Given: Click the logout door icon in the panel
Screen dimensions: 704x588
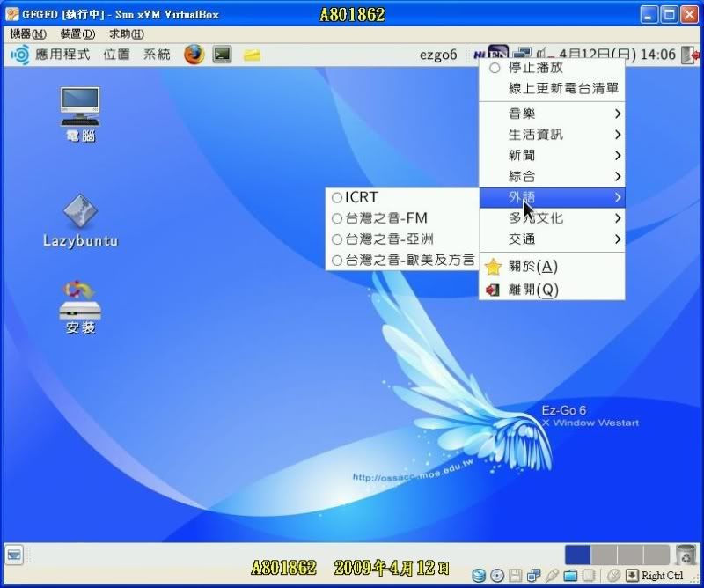Looking at the screenshot, I should [x=691, y=55].
